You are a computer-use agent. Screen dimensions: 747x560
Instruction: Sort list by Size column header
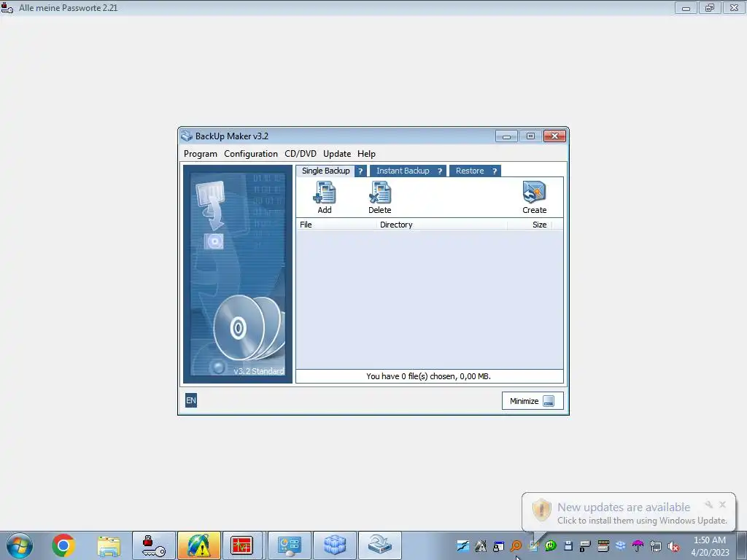529,225
